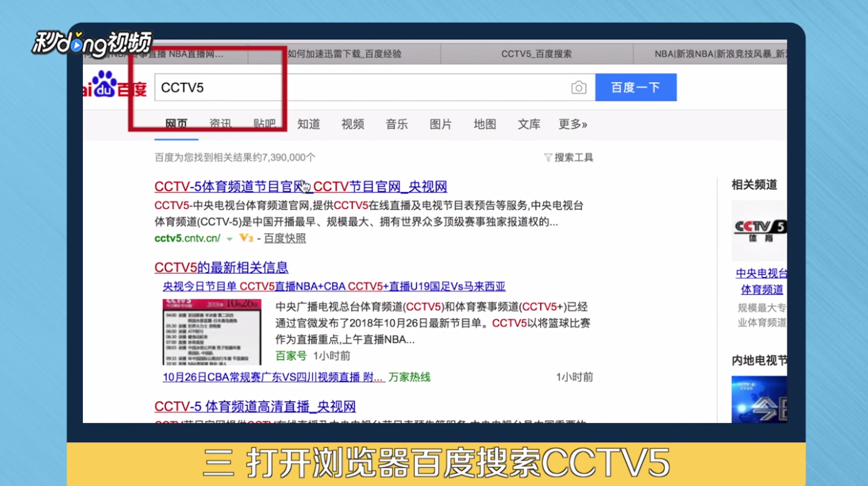
Task: Open CCTV5的最新相关信息 link
Action: (x=221, y=268)
